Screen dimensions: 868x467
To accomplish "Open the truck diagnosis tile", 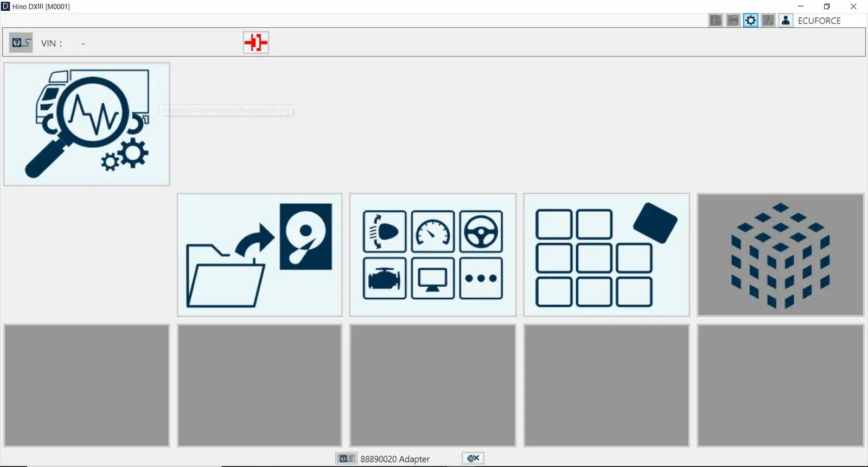I will pos(87,124).
